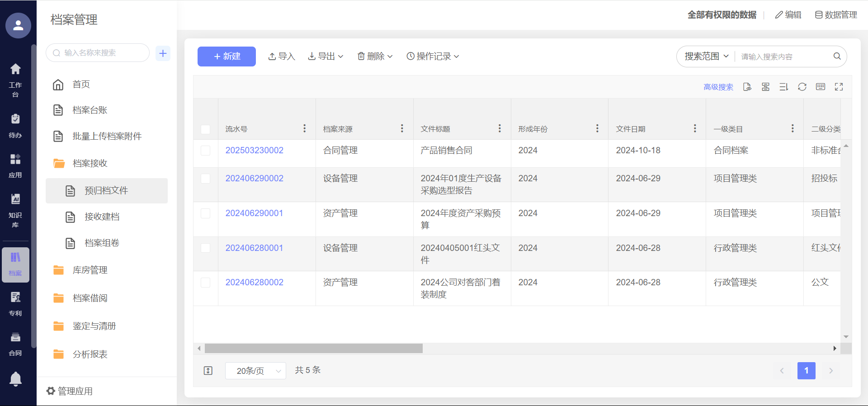Click the magnifier search icon
The image size is (868, 406).
tap(837, 57)
